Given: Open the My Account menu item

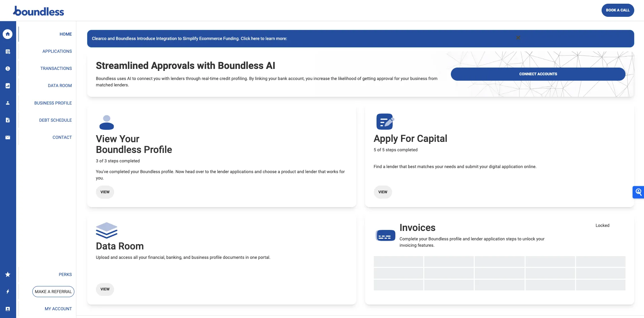Looking at the screenshot, I should (58, 309).
